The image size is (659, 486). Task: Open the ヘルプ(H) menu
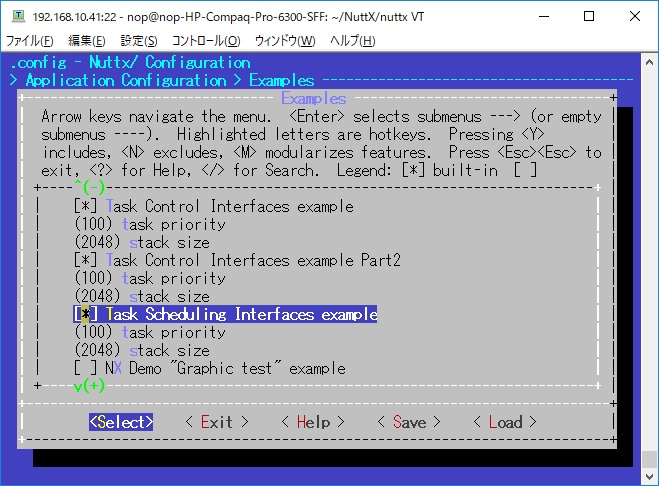pyautogui.click(x=352, y=41)
